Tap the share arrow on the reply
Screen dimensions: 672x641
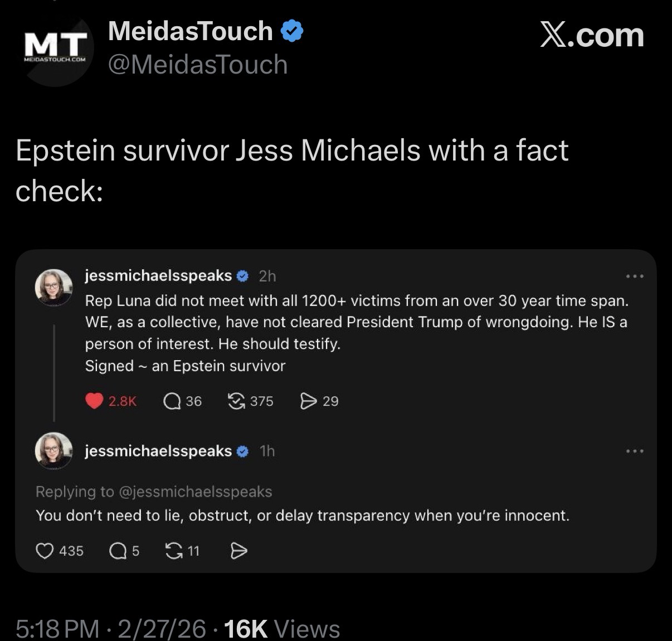pos(238,551)
